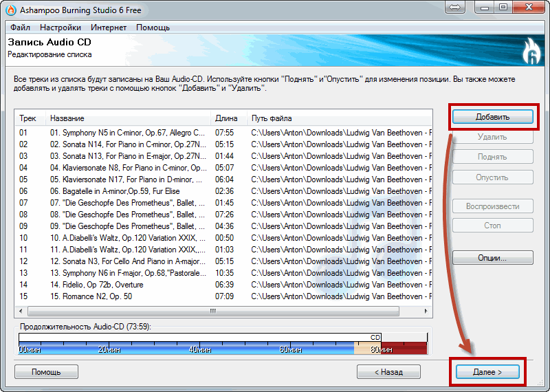Select track 13 Symphony N6 Pastorale
The image size is (550, 392).
click(x=223, y=273)
